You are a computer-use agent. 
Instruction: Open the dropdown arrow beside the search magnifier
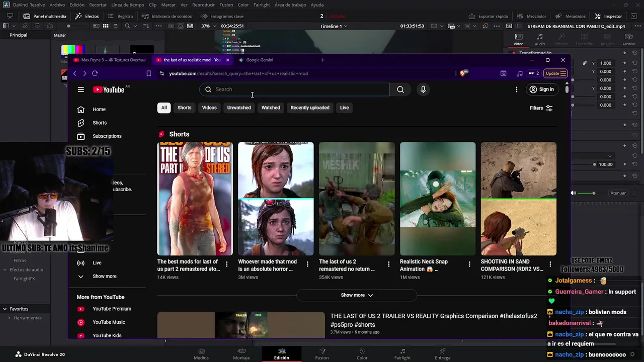[136, 26]
